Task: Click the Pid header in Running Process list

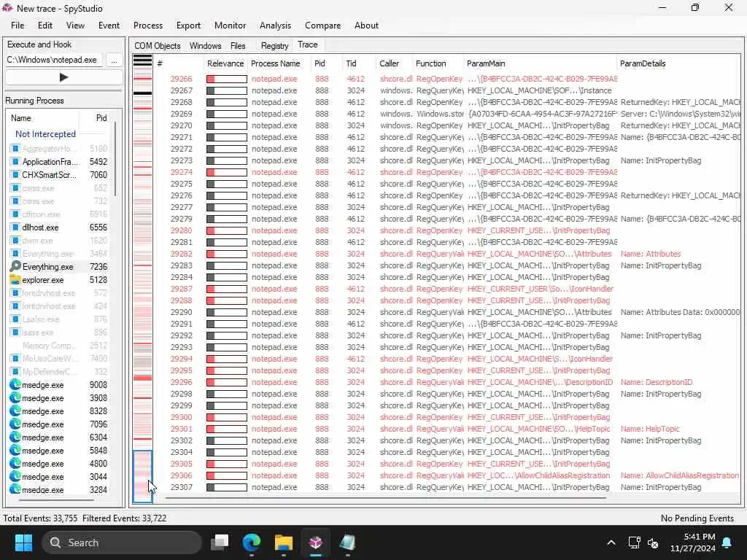Action: (101, 118)
